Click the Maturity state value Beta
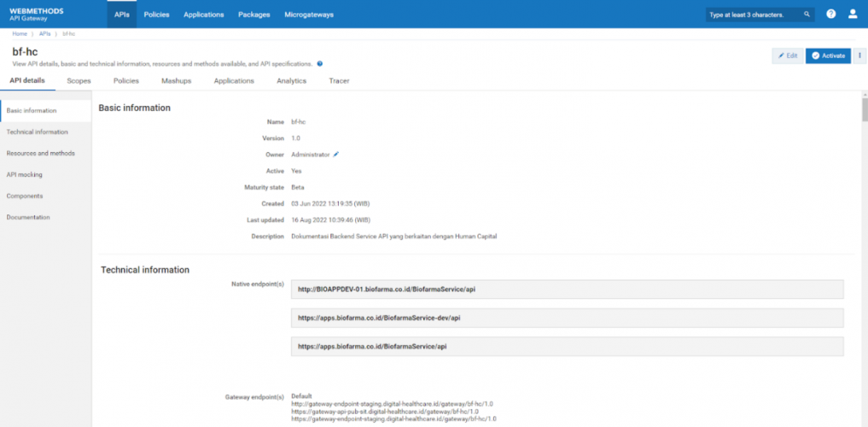The height and width of the screenshot is (427, 868). pyautogui.click(x=297, y=187)
